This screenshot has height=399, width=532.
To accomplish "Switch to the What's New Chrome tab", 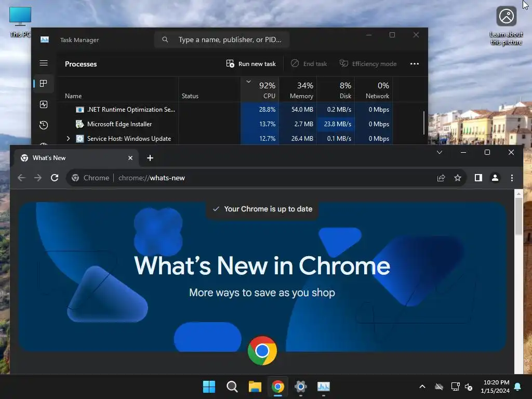I will [76, 158].
